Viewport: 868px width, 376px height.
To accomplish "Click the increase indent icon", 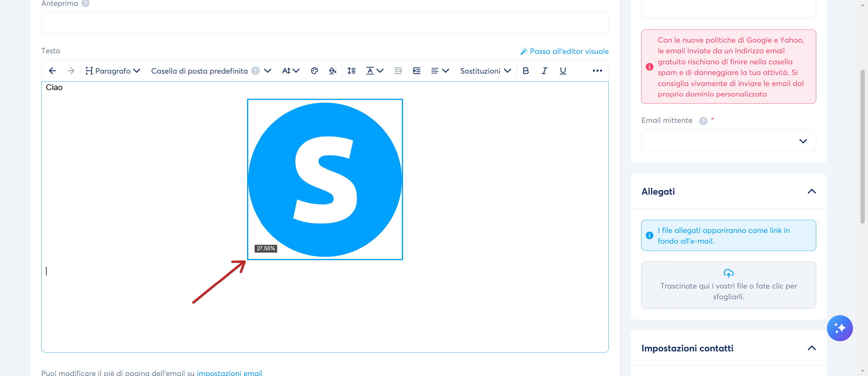I will point(416,71).
